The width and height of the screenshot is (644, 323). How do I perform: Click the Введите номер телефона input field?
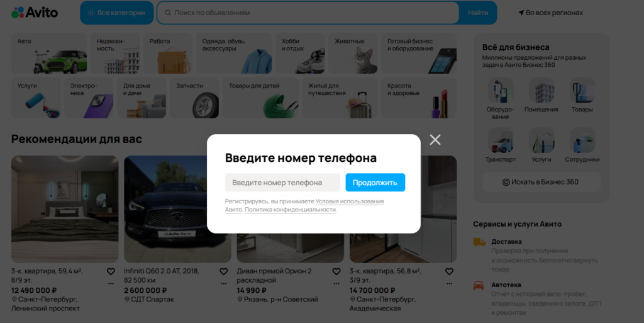coord(282,183)
